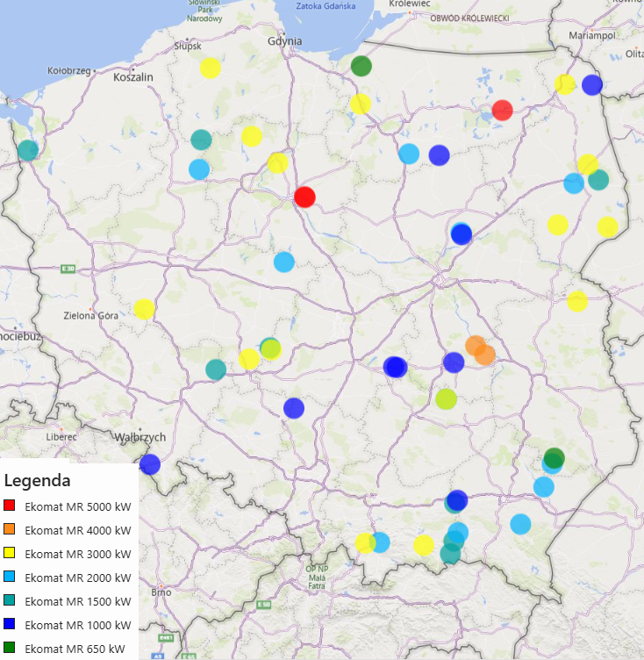
Task: Select the blue marker next to Wałbrzych
Action: click(x=150, y=464)
